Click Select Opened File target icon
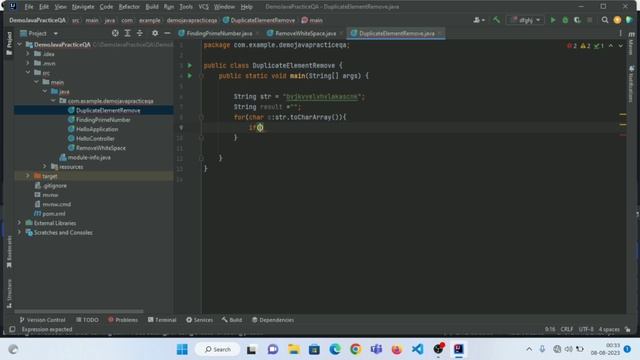Image resolution: width=640 pixels, height=360 pixels. click(115, 33)
